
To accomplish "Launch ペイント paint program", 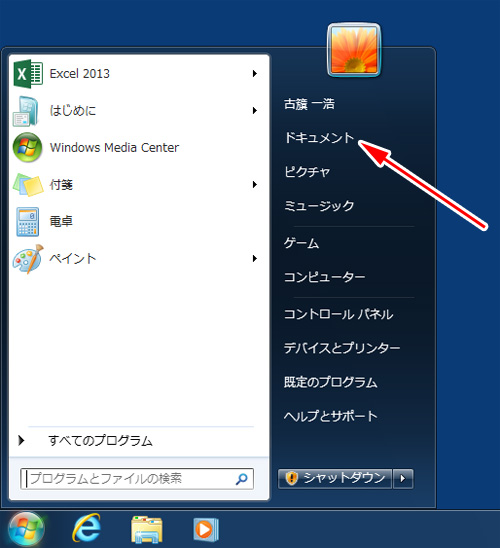I will pos(135,259).
